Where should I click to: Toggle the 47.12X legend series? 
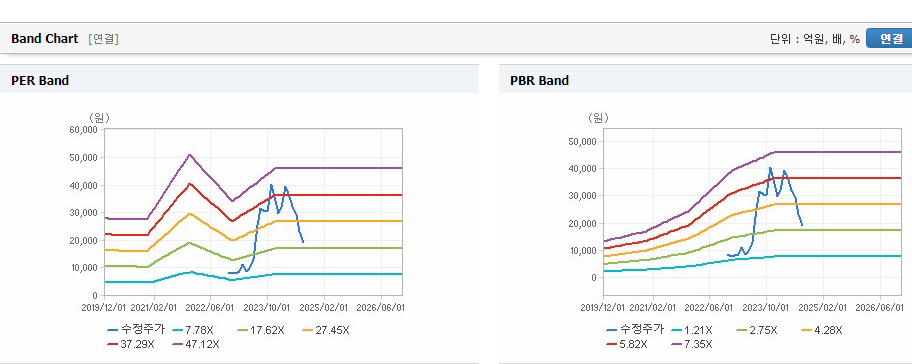click(x=196, y=344)
